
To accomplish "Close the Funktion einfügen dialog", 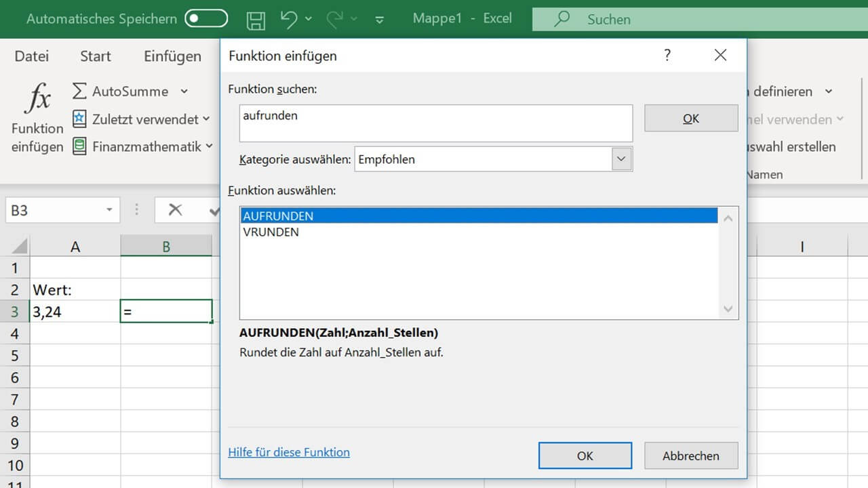I will point(720,56).
